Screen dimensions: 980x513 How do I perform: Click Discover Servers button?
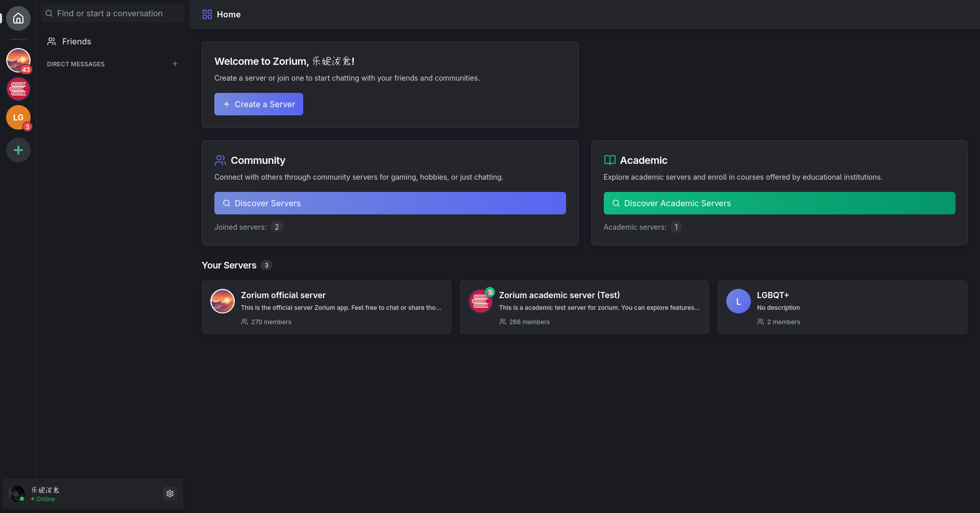[x=390, y=203]
